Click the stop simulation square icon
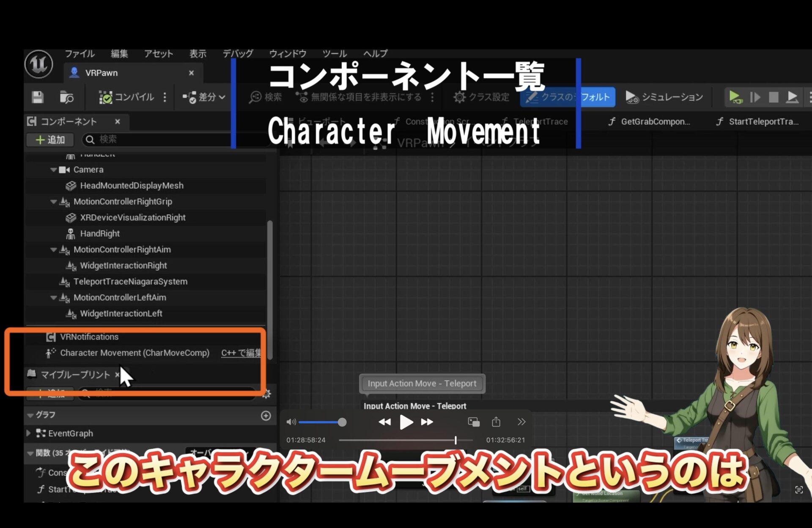812x528 pixels. [x=774, y=97]
